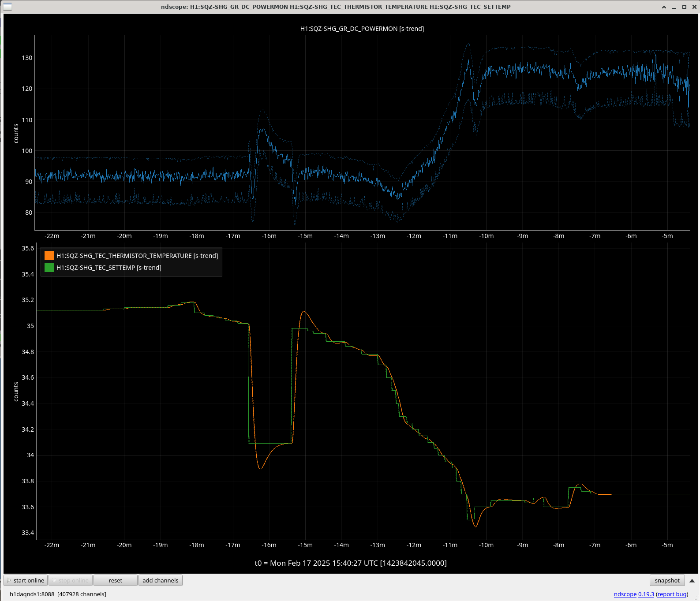
Task: Click the -10m tick on bottom plot axis
Action: [x=486, y=545]
